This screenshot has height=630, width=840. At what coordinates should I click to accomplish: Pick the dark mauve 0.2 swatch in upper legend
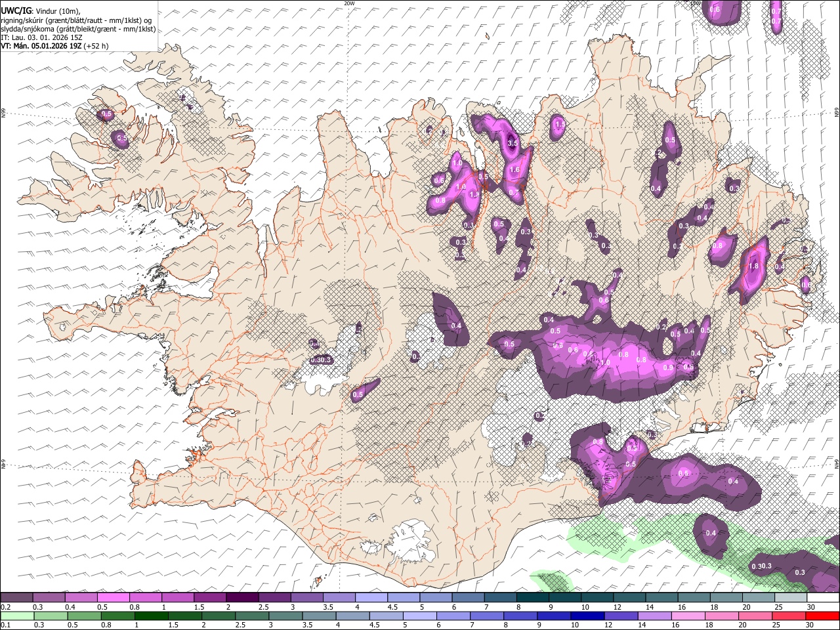(x=16, y=597)
